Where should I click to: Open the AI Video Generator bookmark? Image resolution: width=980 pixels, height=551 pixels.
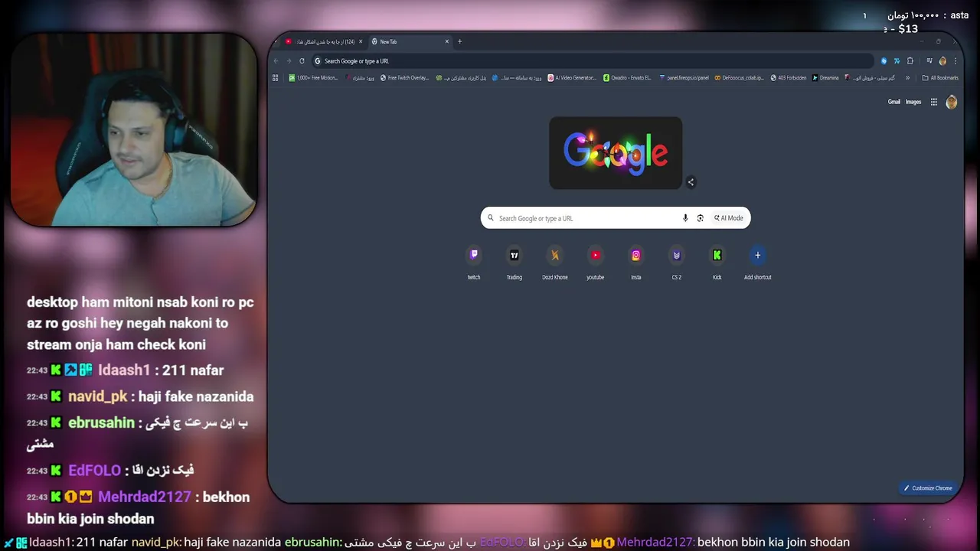[572, 77]
